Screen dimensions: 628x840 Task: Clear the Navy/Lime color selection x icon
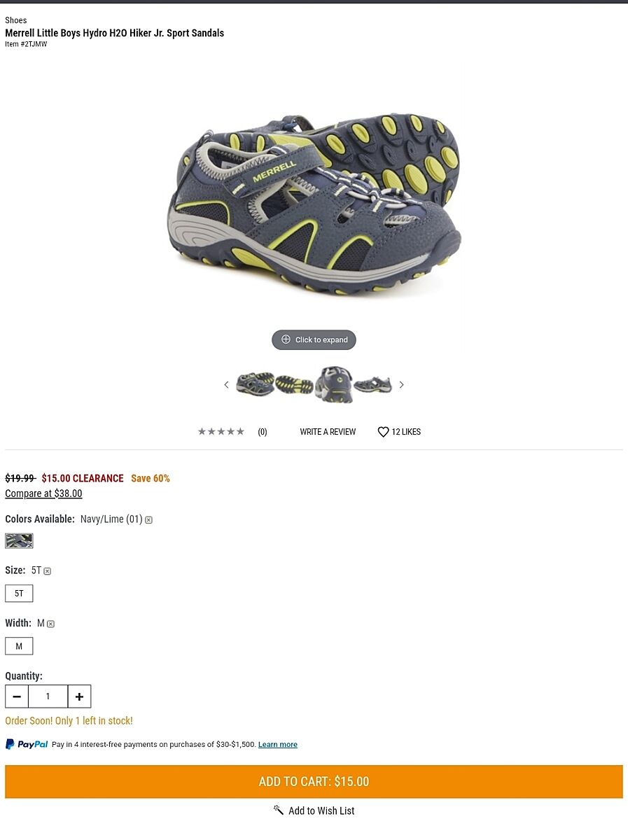click(x=148, y=520)
